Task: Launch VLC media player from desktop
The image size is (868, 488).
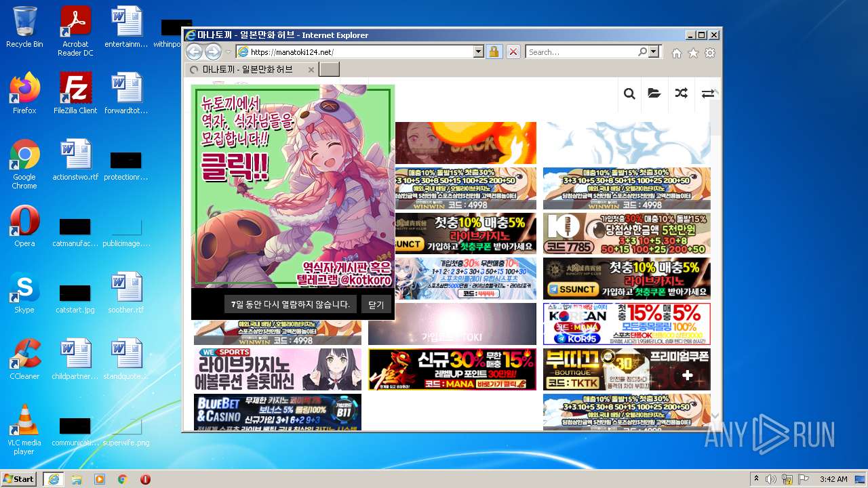Action: pos(24,430)
